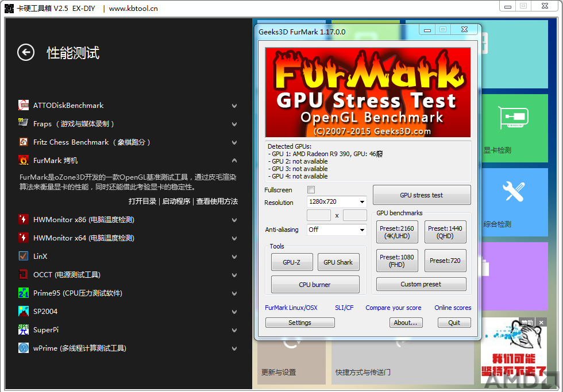Click the LinX checkmark icon
This screenshot has width=563, height=392.
click(x=24, y=256)
